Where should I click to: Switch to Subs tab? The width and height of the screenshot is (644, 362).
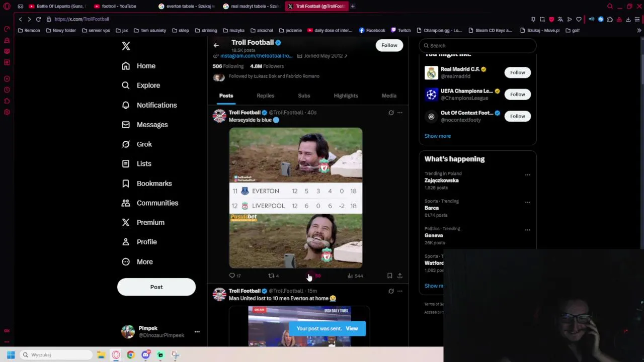[304, 96]
